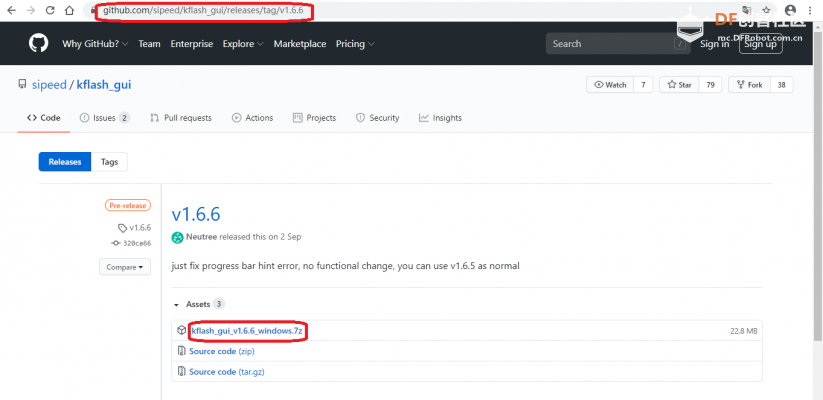
Task: Click the address bar URL
Action: tap(203, 10)
